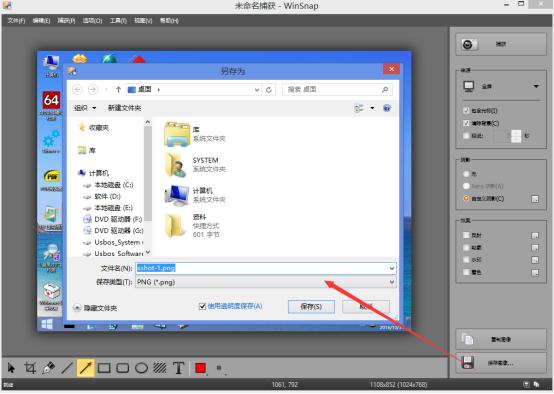
Task: Enable the Outline effect checkbox
Action: tap(466, 247)
